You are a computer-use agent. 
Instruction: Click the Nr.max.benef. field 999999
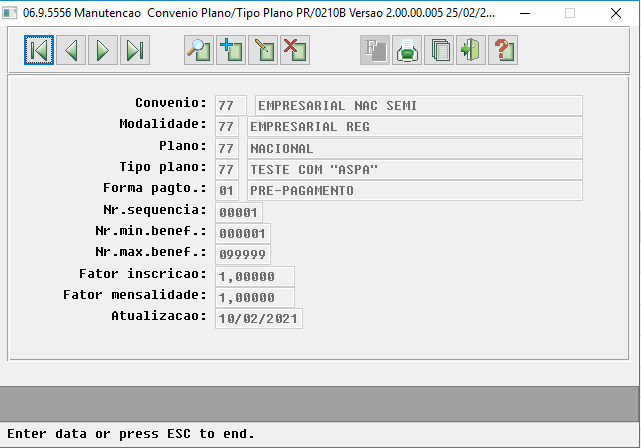(x=243, y=254)
